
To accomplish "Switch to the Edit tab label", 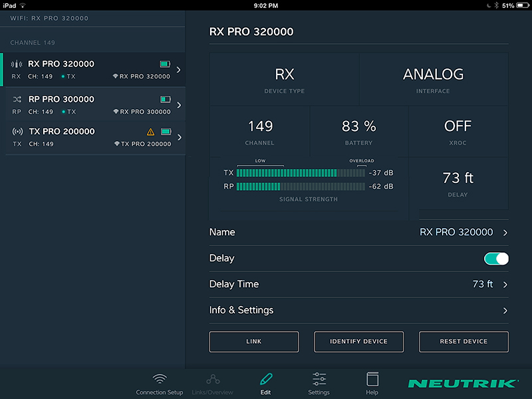I will pyautogui.click(x=265, y=392).
